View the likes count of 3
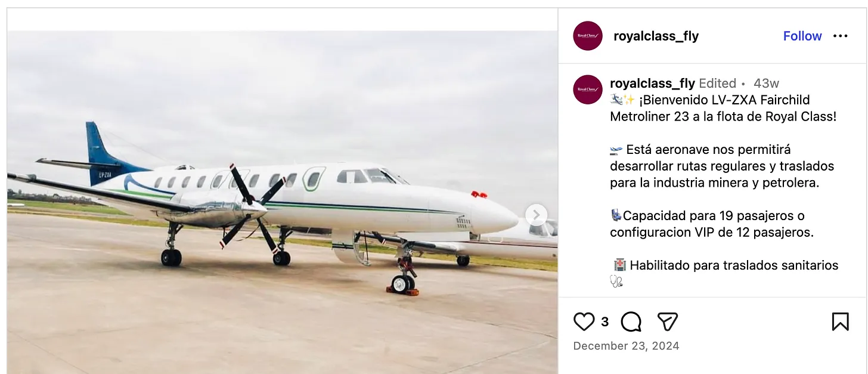Viewport: 868px width, 374px height. (x=604, y=322)
